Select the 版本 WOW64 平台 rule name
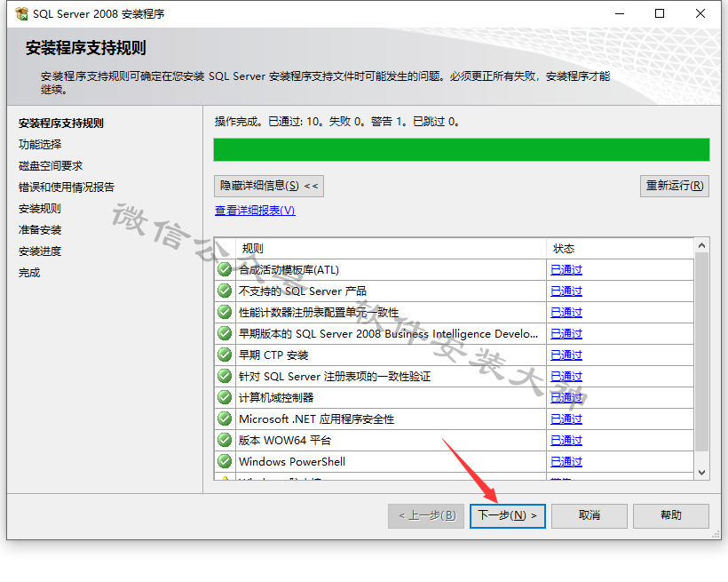 point(285,441)
